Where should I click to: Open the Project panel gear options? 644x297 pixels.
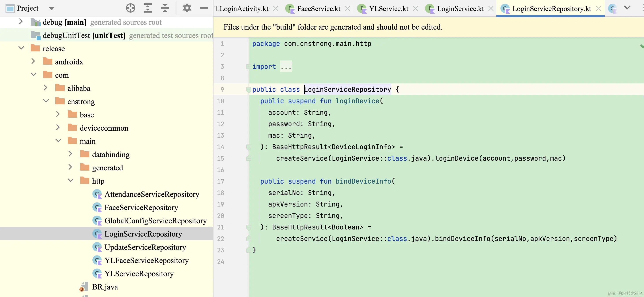(x=187, y=8)
